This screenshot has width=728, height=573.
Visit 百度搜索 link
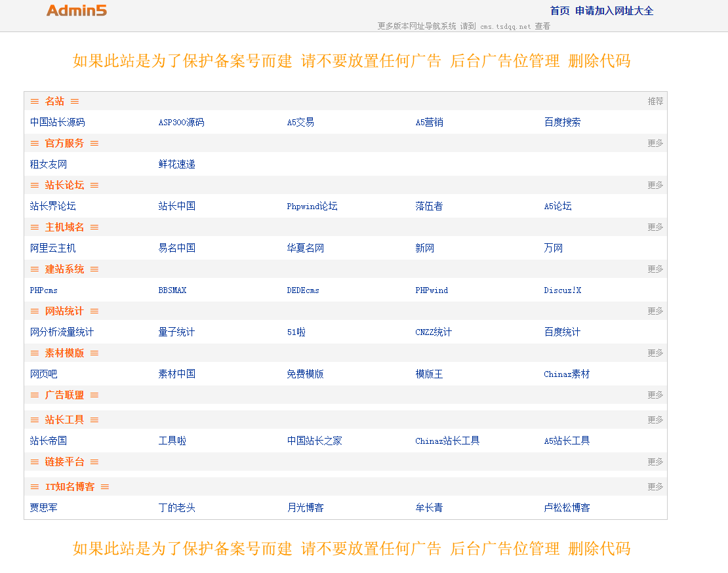[x=562, y=122]
